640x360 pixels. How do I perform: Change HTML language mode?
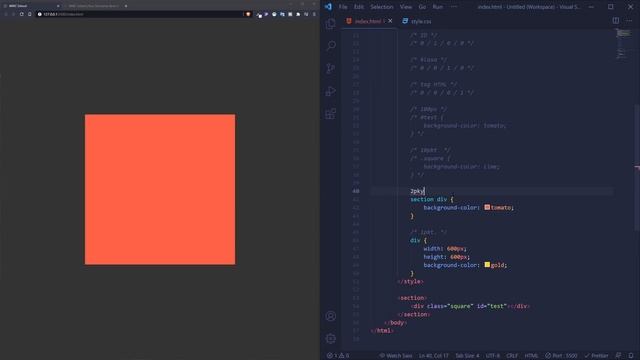(531, 356)
